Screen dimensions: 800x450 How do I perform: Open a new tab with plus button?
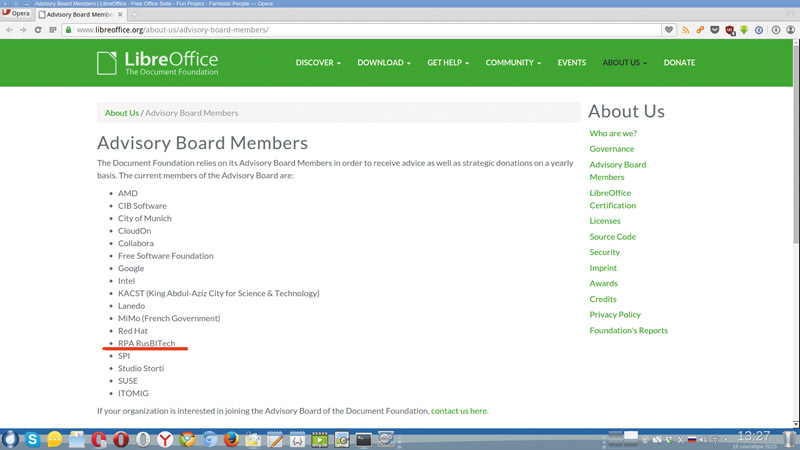[x=134, y=14]
